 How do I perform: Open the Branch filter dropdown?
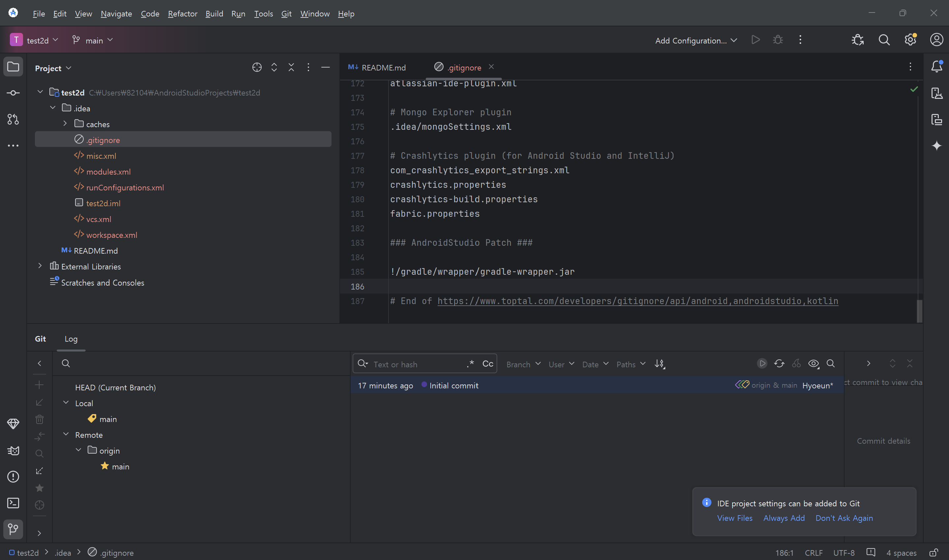coord(523,364)
